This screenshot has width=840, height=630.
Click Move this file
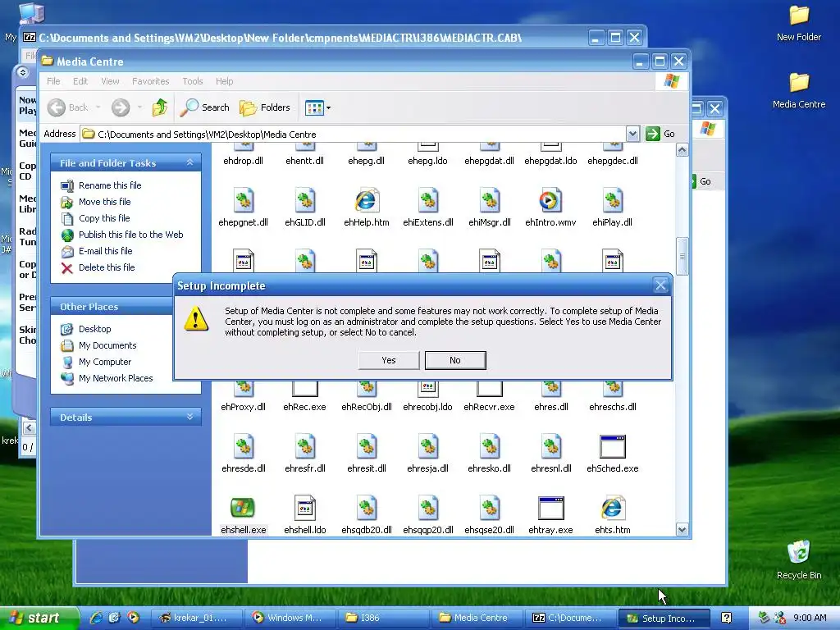104,202
